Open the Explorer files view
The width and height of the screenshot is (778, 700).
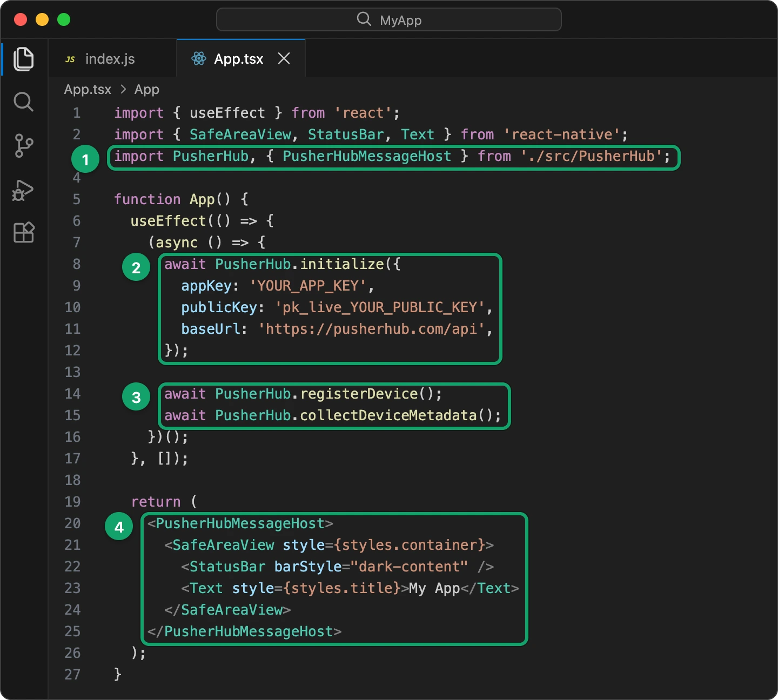pyautogui.click(x=24, y=59)
